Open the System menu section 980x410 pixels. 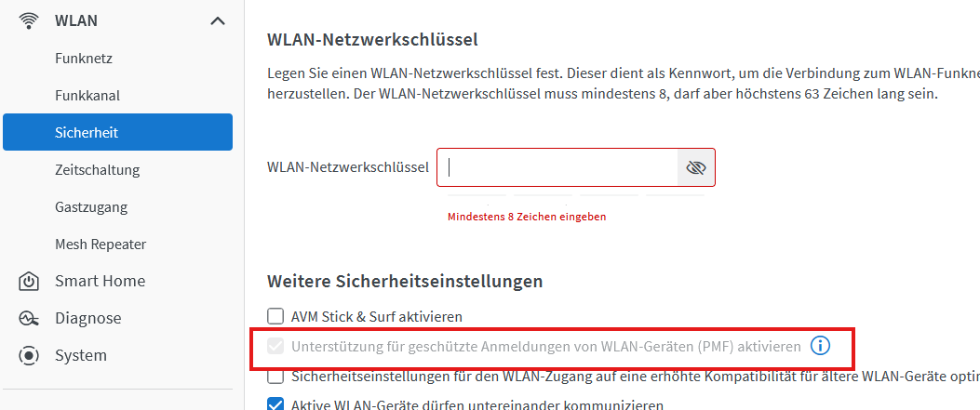81,355
